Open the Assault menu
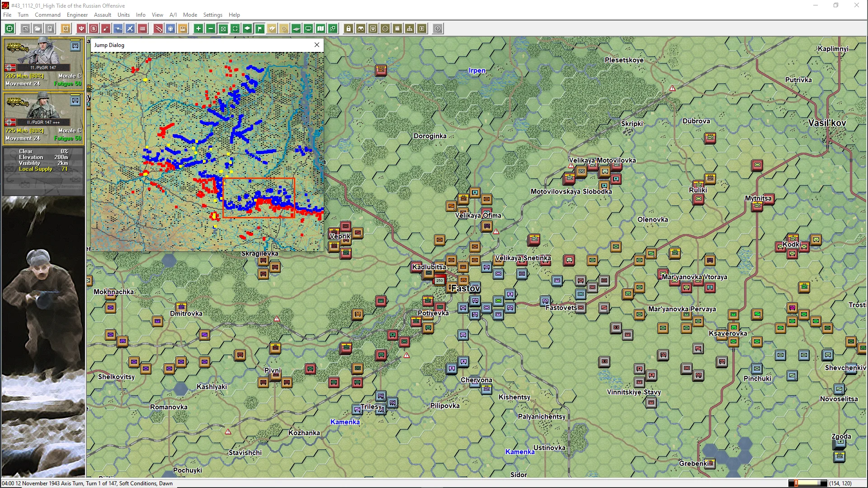The image size is (868, 488). coord(103,15)
